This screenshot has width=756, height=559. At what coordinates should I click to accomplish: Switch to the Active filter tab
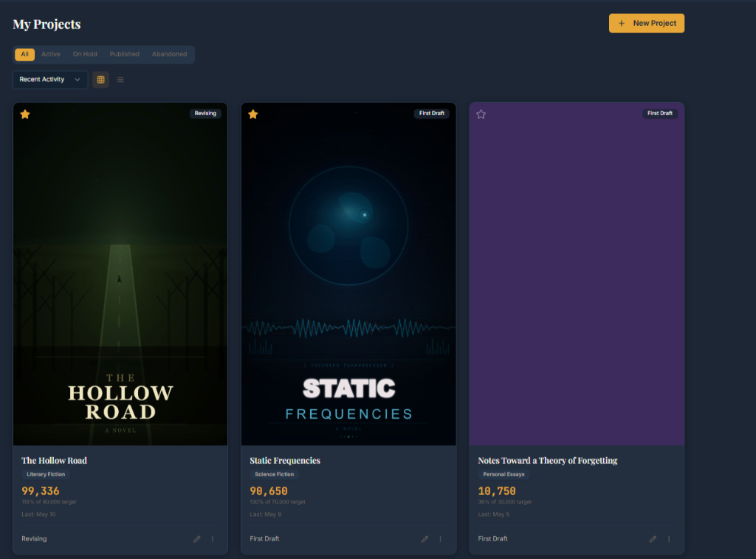51,54
